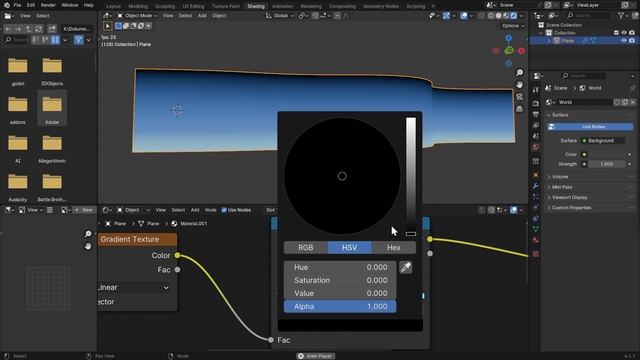
Task: Switch to the Geometry Nodes workspace tab
Action: [380, 6]
